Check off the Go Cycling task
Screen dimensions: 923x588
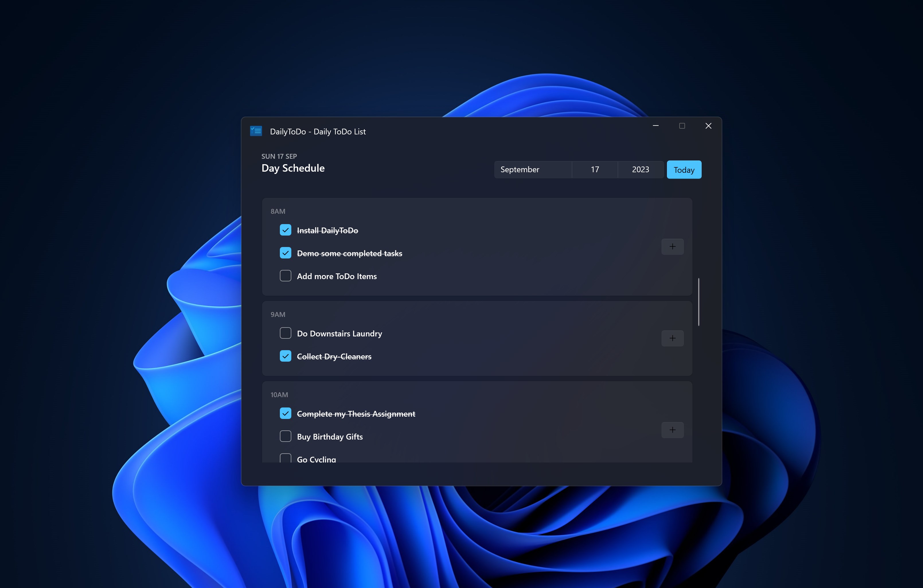[x=286, y=458]
